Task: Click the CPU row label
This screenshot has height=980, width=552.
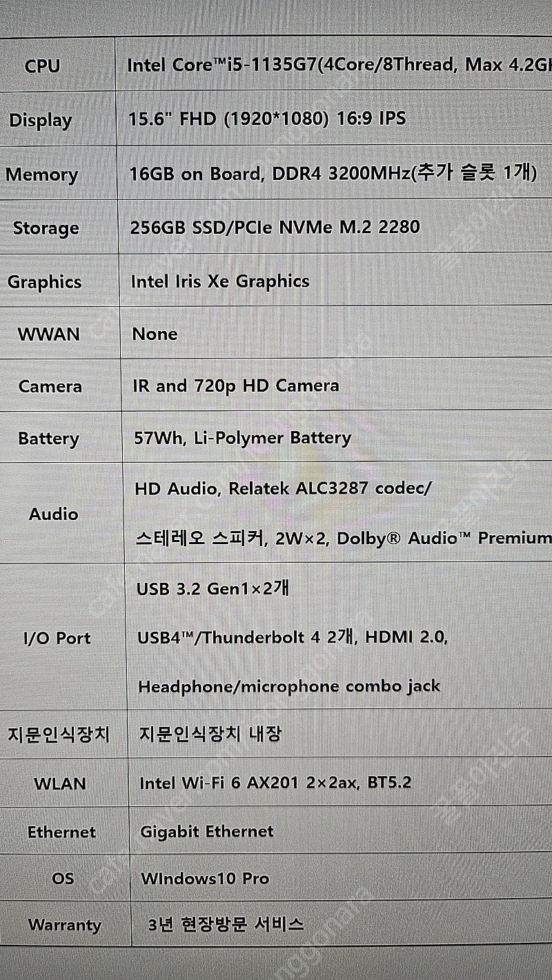Action: [42, 66]
